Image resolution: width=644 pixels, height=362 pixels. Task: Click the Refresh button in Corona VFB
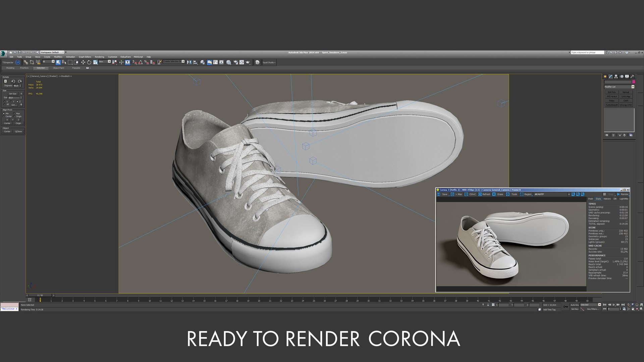point(484,194)
